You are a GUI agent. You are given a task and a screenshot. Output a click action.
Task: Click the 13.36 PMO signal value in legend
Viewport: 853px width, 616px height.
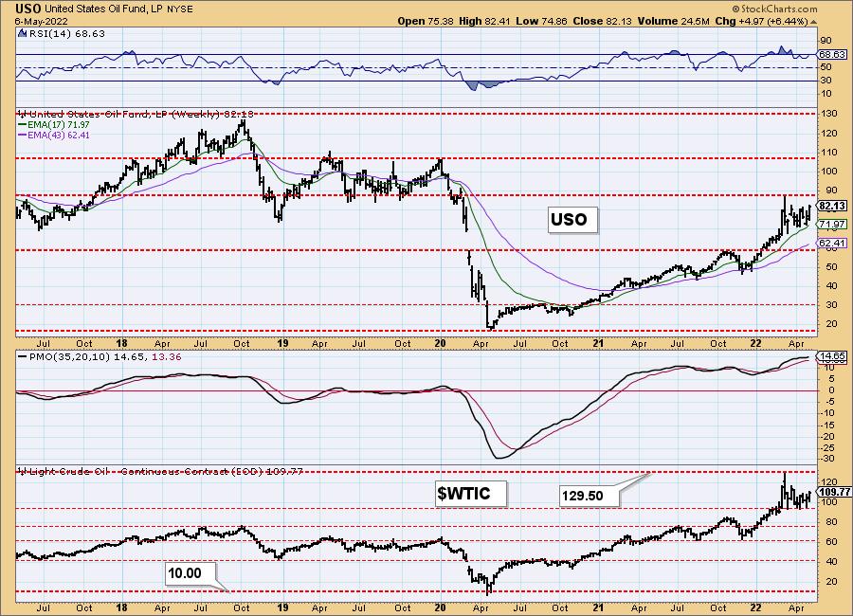(167, 357)
